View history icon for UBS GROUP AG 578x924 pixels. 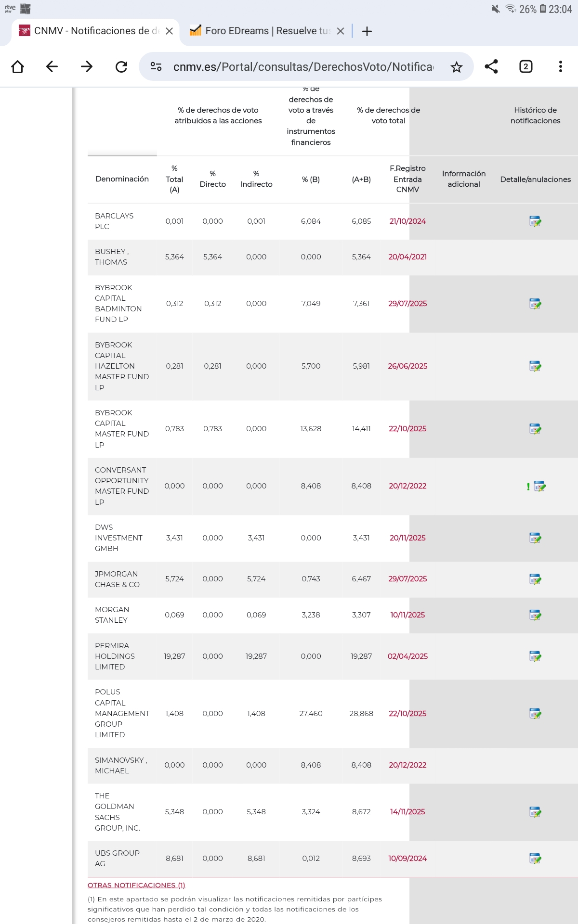535,859
